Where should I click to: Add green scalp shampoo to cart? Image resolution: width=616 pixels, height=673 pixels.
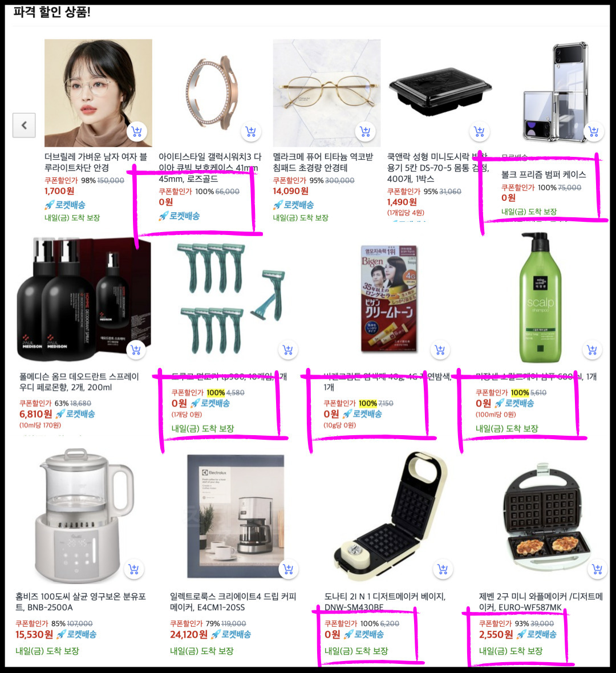tap(592, 350)
